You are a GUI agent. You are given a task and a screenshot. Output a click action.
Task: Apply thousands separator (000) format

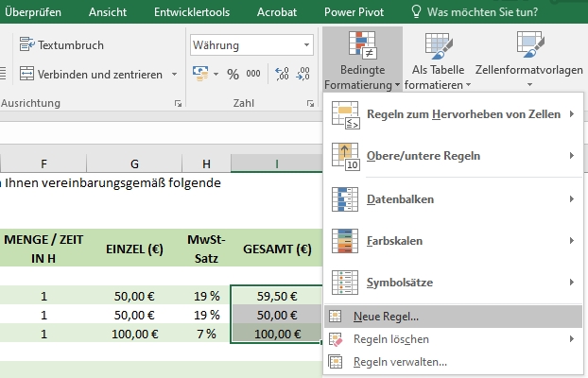click(x=253, y=74)
